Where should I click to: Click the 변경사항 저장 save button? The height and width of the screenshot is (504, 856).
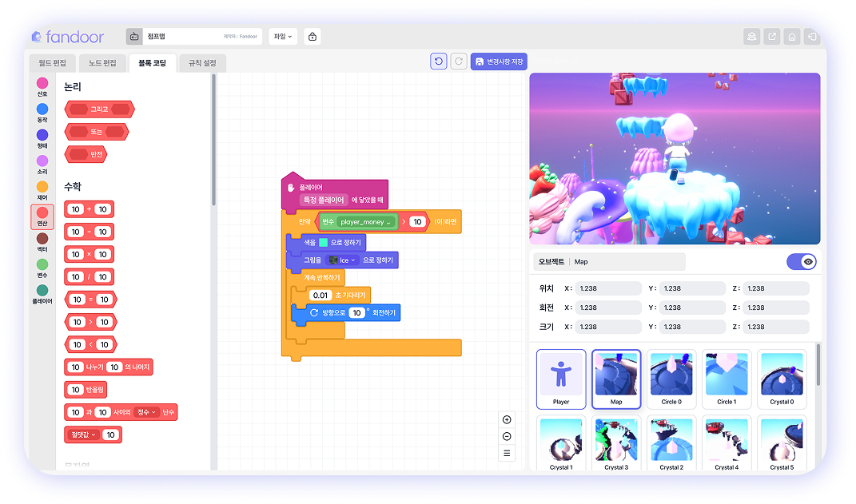click(498, 61)
